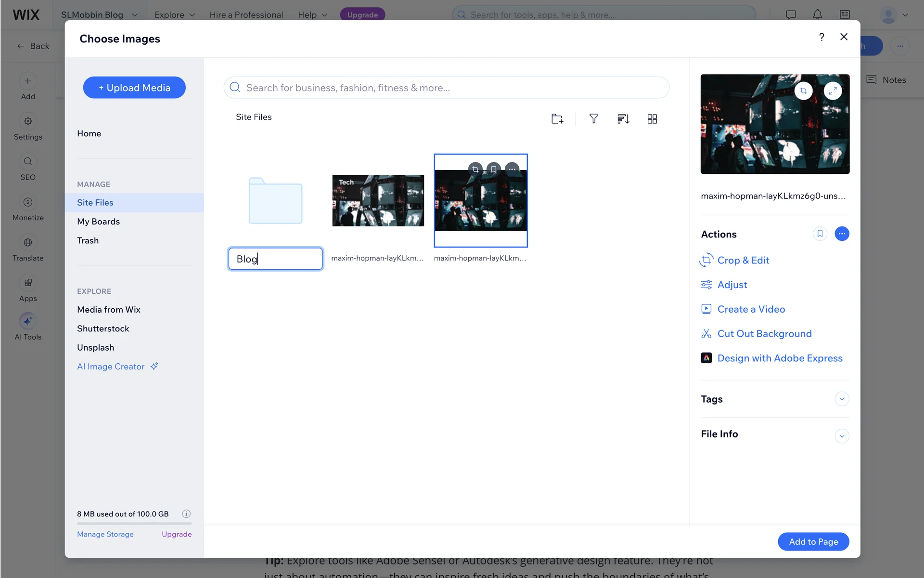Open Cut Out Background action
The width and height of the screenshot is (924, 578).
pos(764,334)
